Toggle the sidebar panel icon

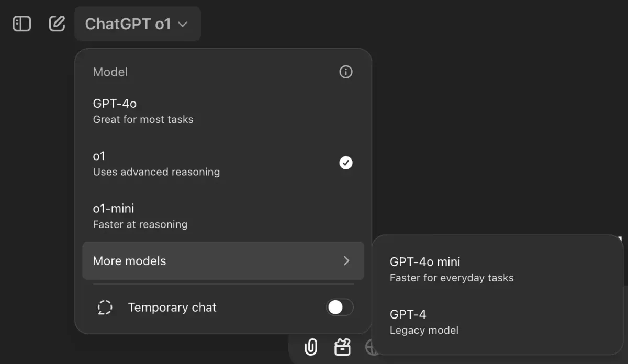(21, 24)
